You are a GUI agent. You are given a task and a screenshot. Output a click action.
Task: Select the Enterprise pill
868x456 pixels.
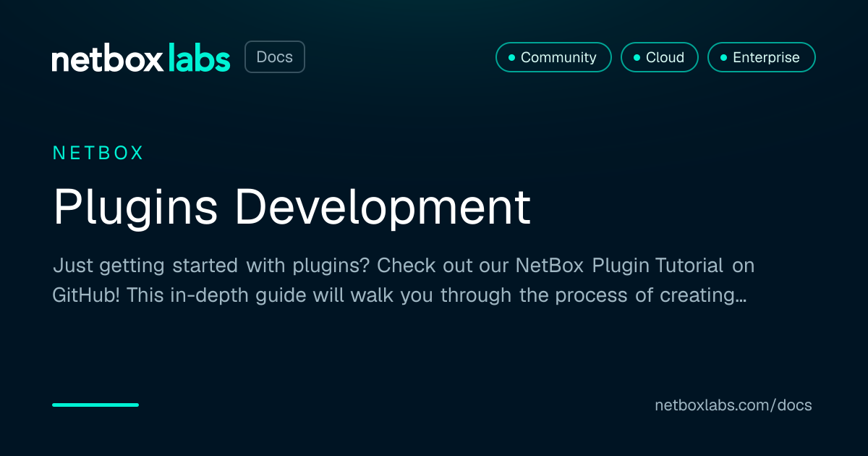762,57
